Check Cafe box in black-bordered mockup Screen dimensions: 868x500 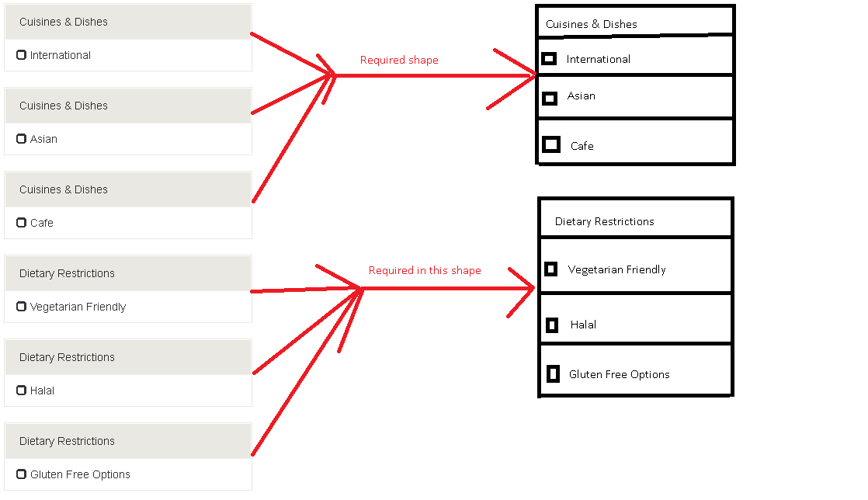tap(550, 144)
